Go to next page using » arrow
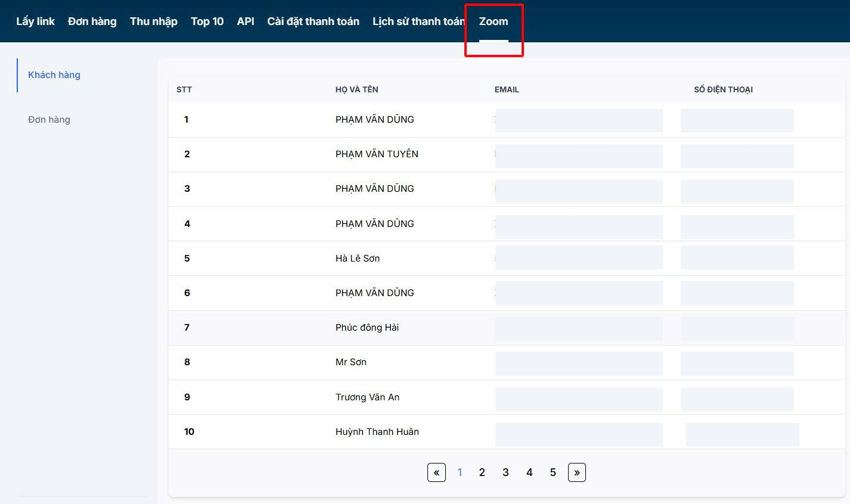The width and height of the screenshot is (850, 504). pos(576,472)
